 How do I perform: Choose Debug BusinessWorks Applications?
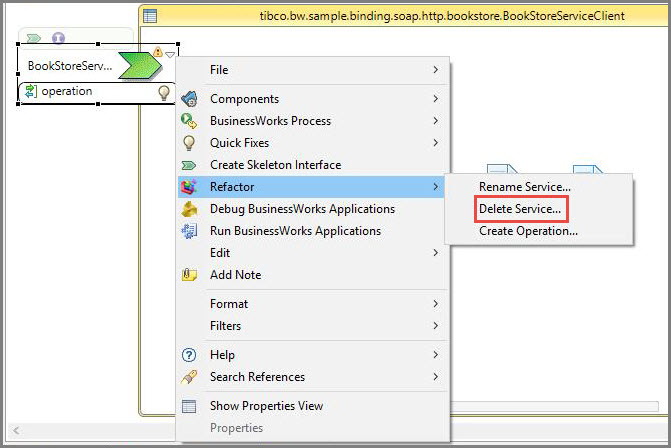313,209
